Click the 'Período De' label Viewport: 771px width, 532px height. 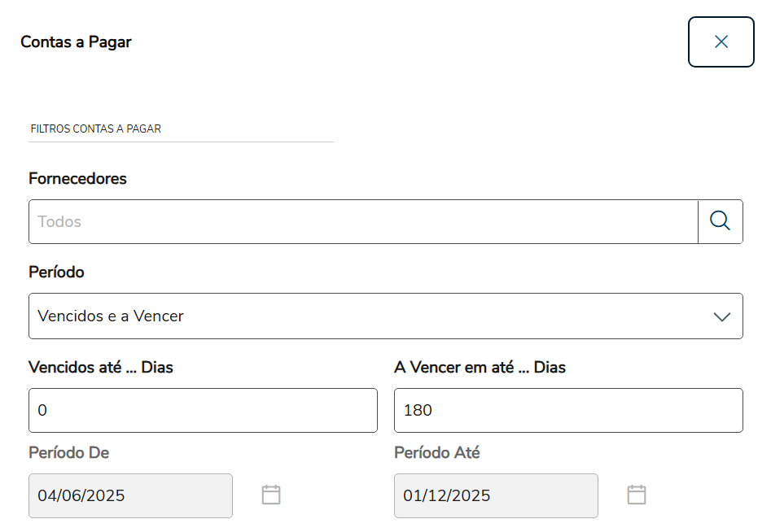tap(68, 452)
